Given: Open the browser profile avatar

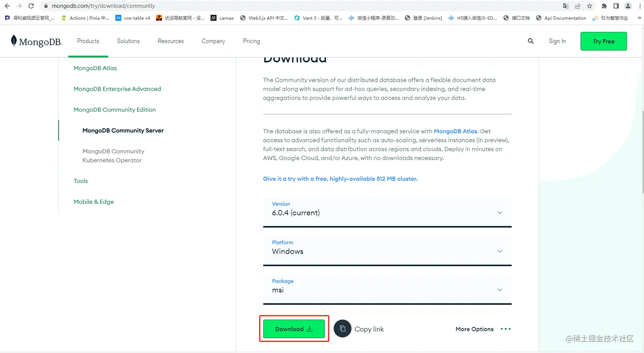Looking at the screenshot, I should click(628, 6).
